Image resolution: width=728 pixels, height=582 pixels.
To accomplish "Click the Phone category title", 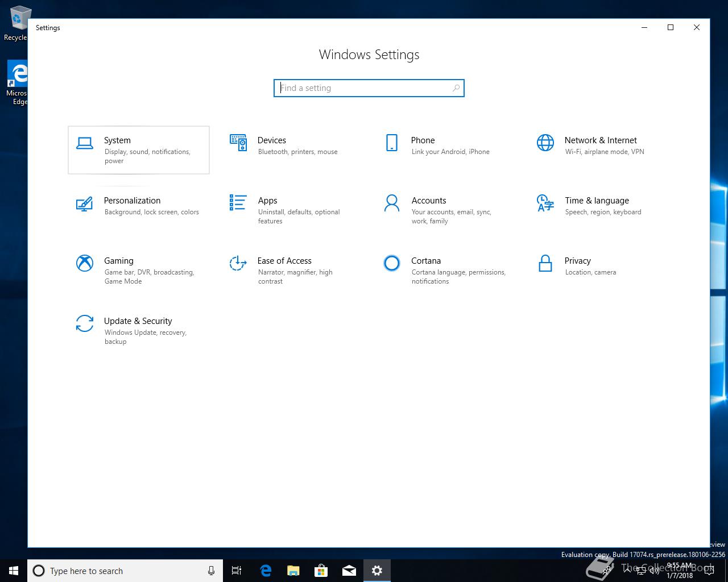I will [423, 140].
